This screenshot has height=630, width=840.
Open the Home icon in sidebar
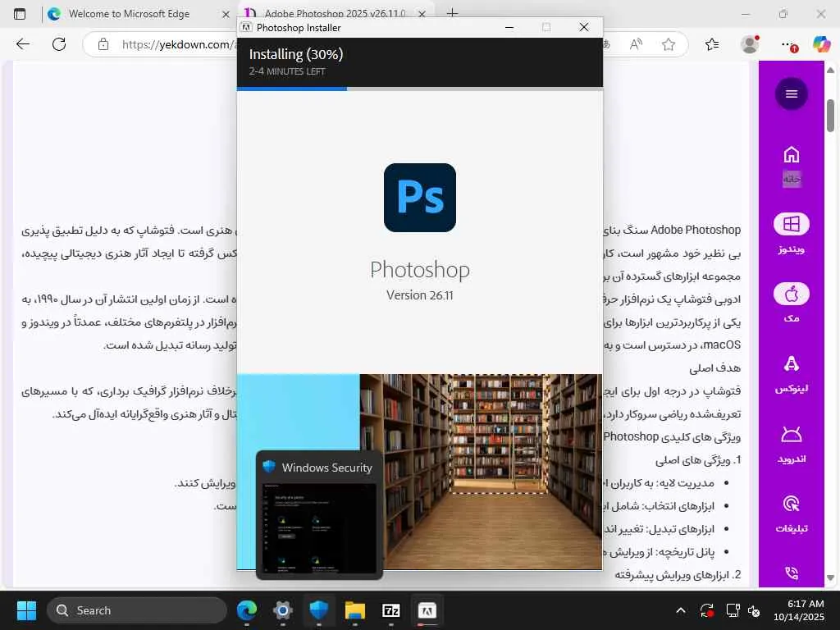(x=792, y=155)
